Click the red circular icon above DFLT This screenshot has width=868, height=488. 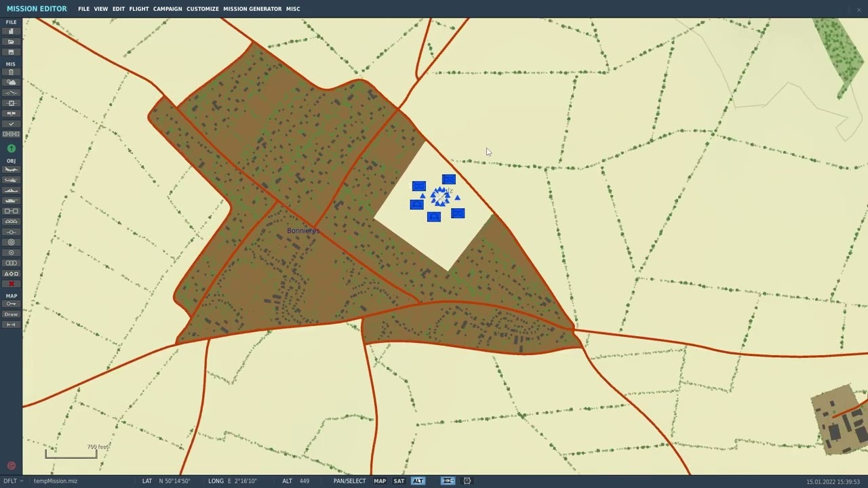coord(11,466)
